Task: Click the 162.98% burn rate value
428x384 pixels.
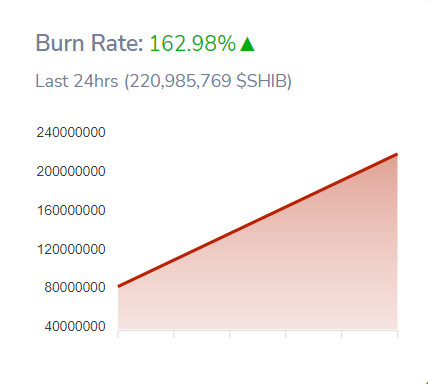Action: click(x=193, y=44)
